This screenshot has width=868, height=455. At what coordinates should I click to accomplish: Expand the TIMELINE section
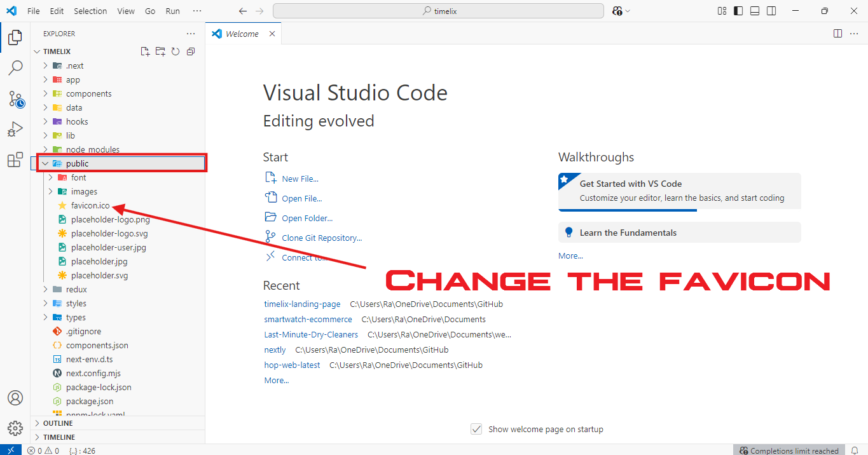pyautogui.click(x=118, y=437)
